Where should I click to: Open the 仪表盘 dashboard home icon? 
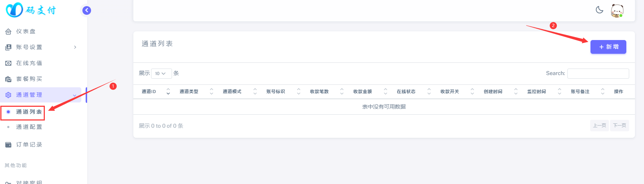point(8,32)
